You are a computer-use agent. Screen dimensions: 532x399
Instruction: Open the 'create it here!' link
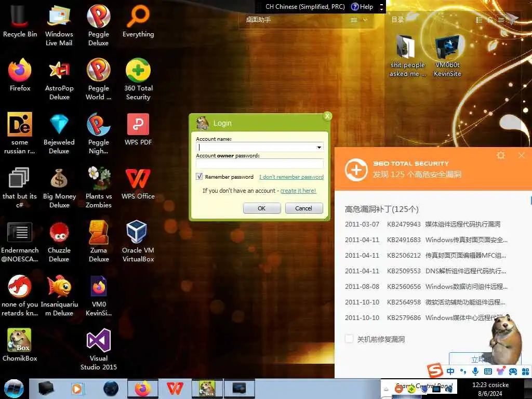pos(298,191)
